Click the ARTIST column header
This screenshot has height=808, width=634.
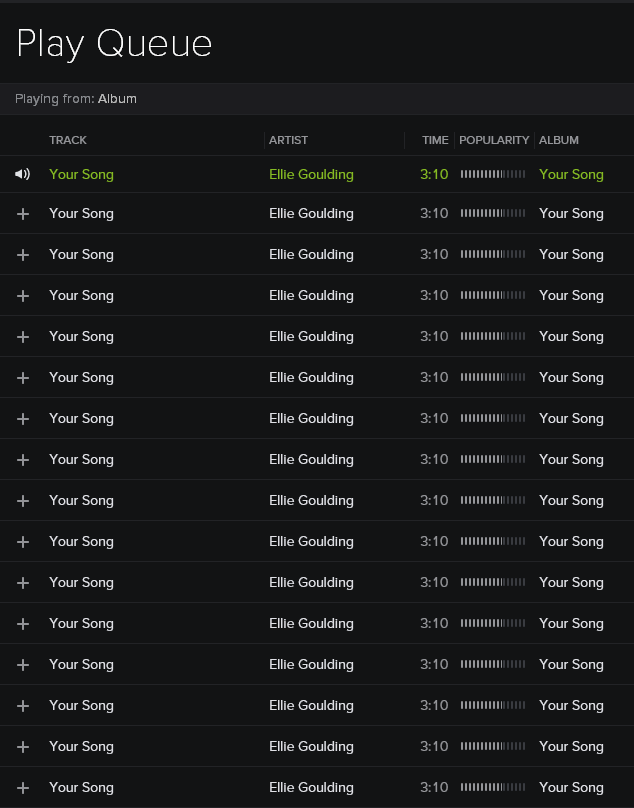point(288,140)
